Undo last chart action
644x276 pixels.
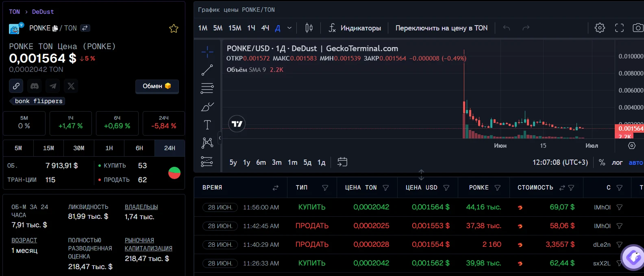point(507,28)
